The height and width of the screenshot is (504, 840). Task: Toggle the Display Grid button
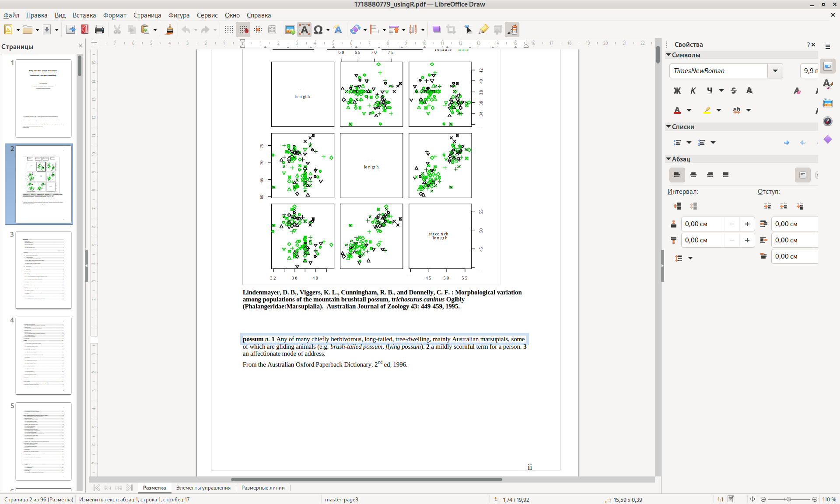(x=229, y=29)
